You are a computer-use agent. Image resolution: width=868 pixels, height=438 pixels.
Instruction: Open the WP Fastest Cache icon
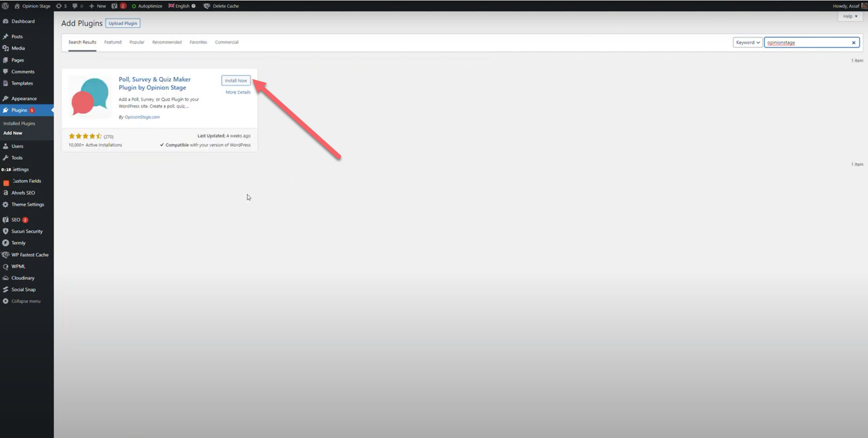click(5, 255)
